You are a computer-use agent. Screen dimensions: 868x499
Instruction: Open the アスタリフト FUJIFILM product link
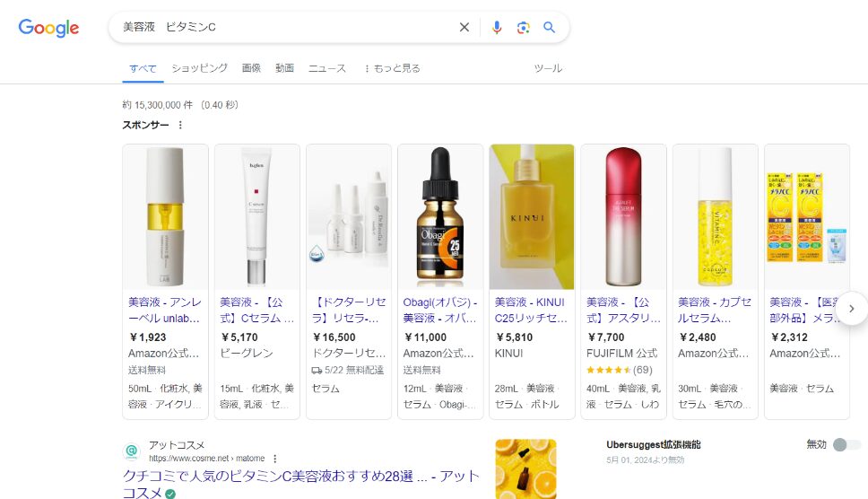(x=623, y=311)
